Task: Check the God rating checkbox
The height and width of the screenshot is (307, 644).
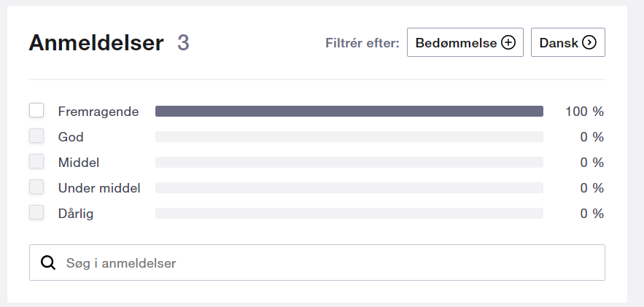Action: [x=36, y=136]
